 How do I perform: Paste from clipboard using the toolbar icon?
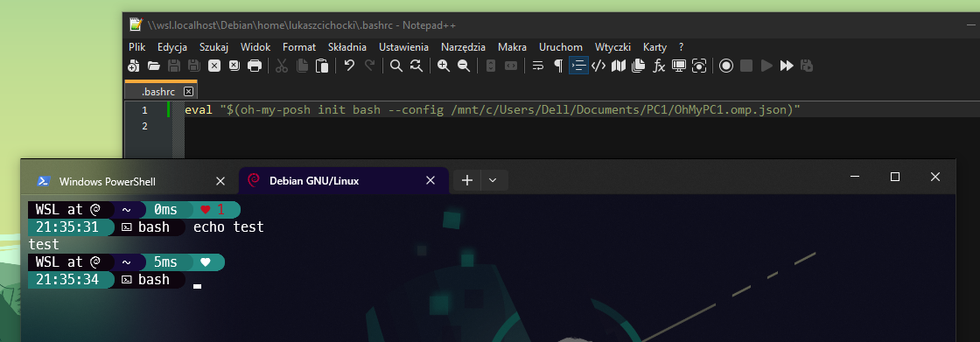click(322, 66)
